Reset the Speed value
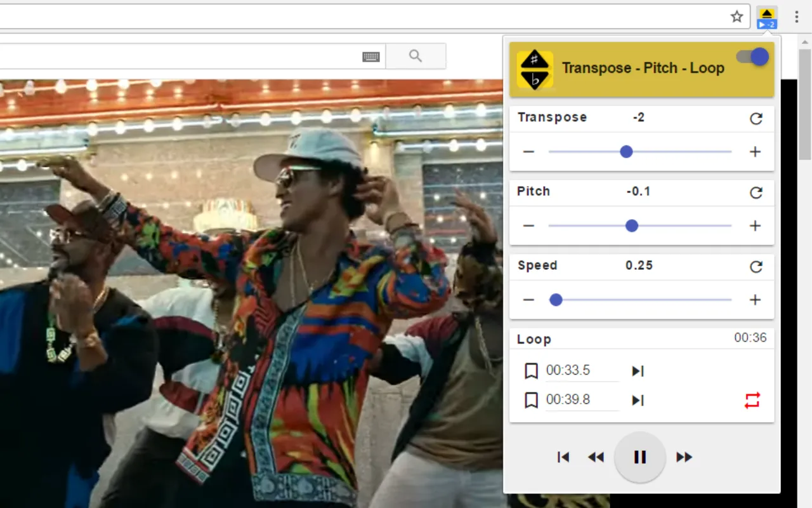The width and height of the screenshot is (812, 508). pos(756,267)
